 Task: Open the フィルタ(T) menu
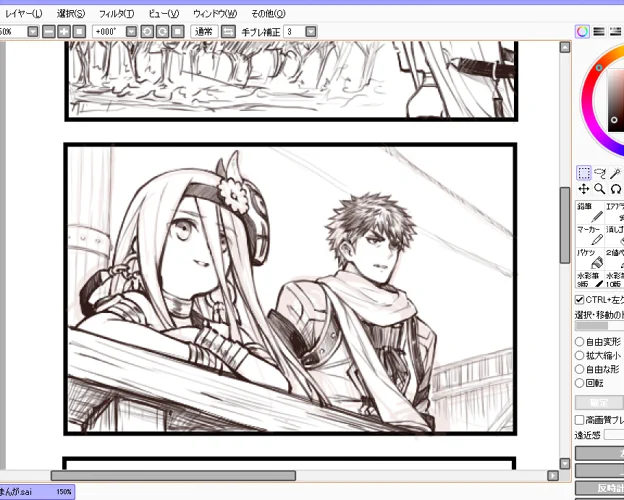pyautogui.click(x=116, y=14)
